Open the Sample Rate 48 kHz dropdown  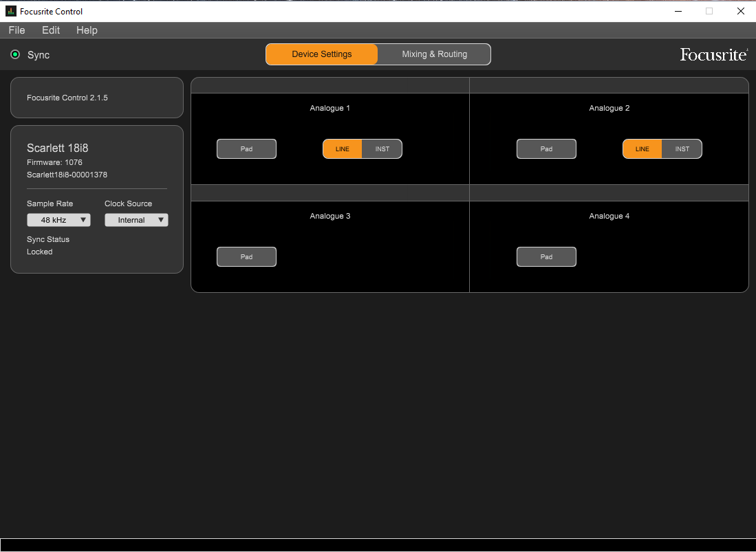coord(58,220)
